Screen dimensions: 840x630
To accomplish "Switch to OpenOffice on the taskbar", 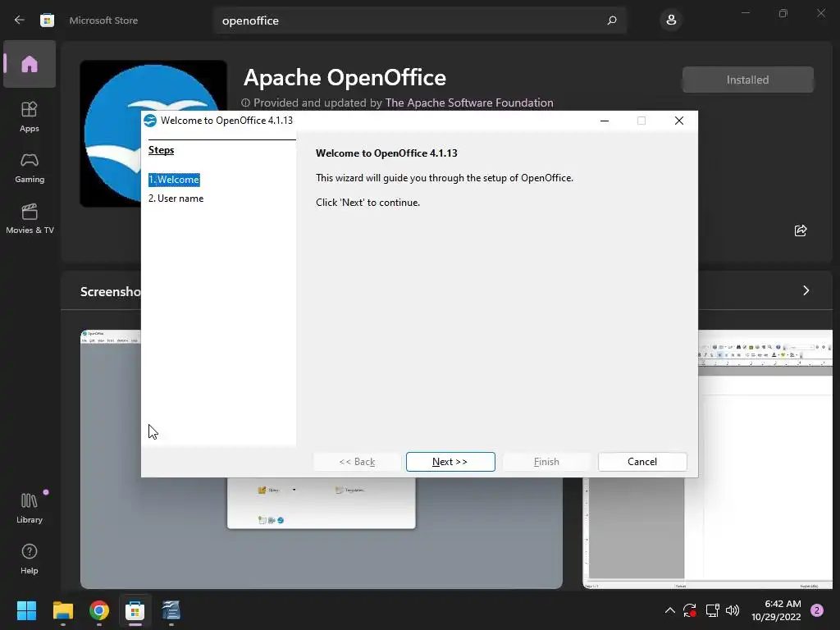I will pyautogui.click(x=171, y=610).
